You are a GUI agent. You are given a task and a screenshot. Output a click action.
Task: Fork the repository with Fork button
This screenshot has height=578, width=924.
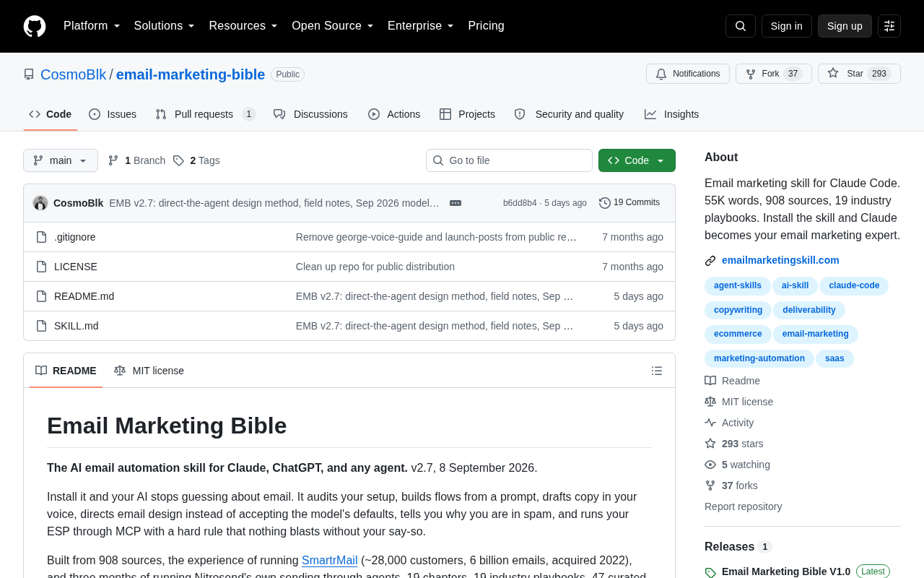[774, 74]
